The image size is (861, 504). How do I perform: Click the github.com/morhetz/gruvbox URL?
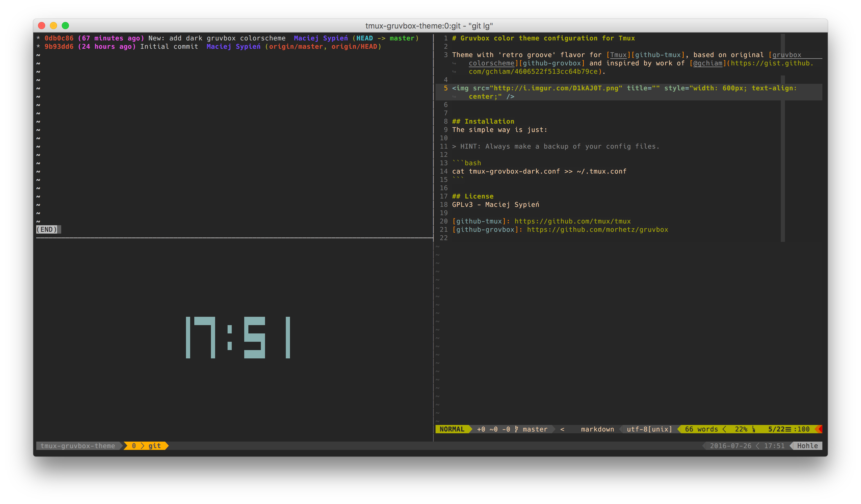point(597,230)
